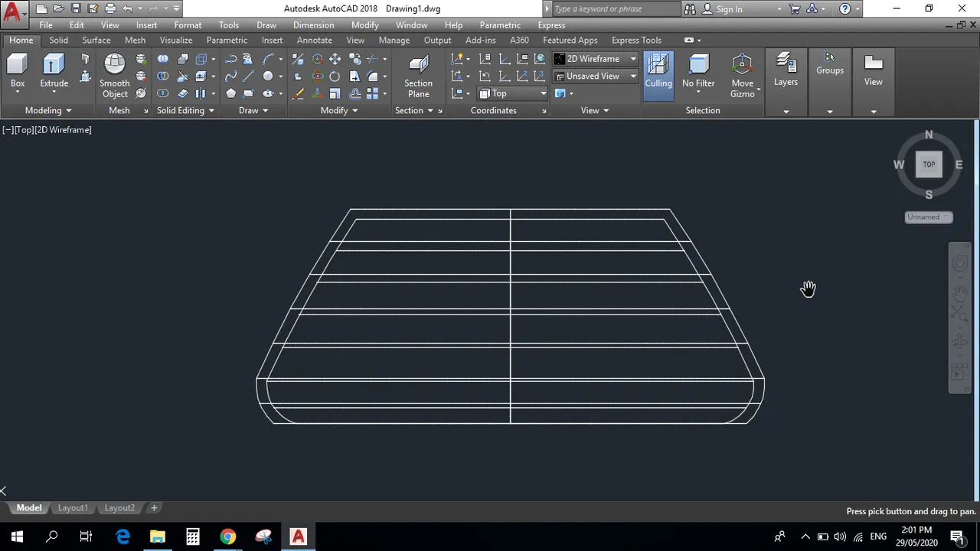Viewport: 980px width, 551px height.
Task: Expand the Modeling panel
Action: (47, 110)
